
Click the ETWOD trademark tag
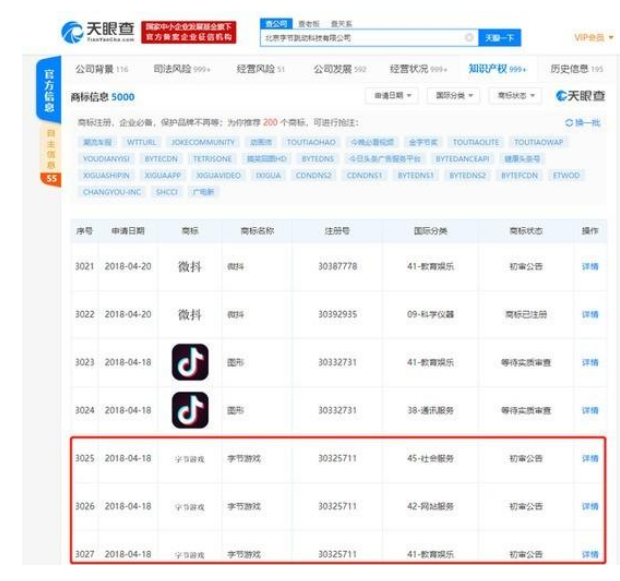click(x=566, y=176)
